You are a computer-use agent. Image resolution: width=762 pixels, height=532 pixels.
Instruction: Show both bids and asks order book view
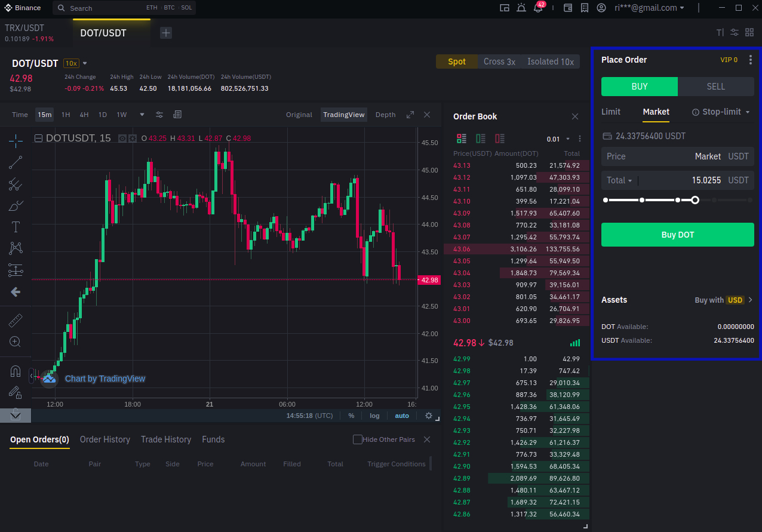[x=461, y=139]
